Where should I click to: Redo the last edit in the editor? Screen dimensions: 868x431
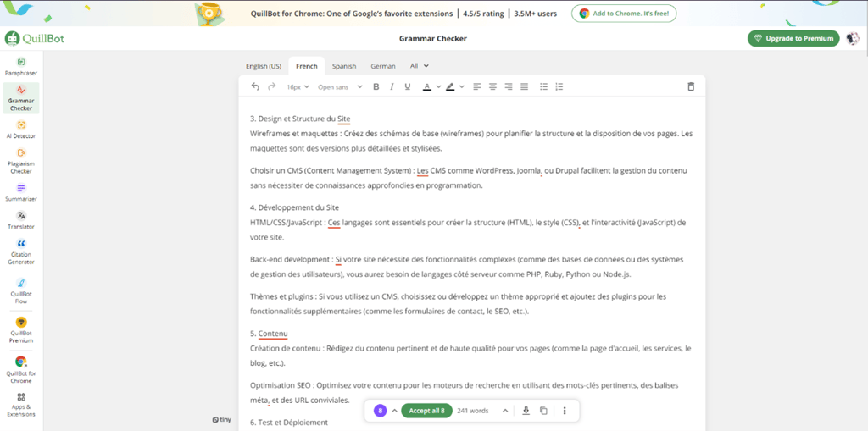click(271, 86)
